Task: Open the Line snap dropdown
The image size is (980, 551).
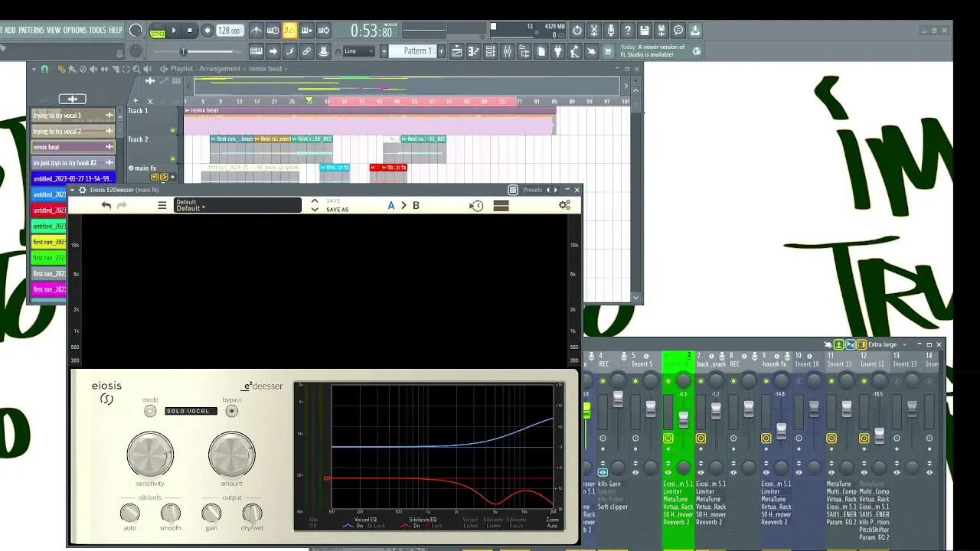Action: pyautogui.click(x=358, y=51)
